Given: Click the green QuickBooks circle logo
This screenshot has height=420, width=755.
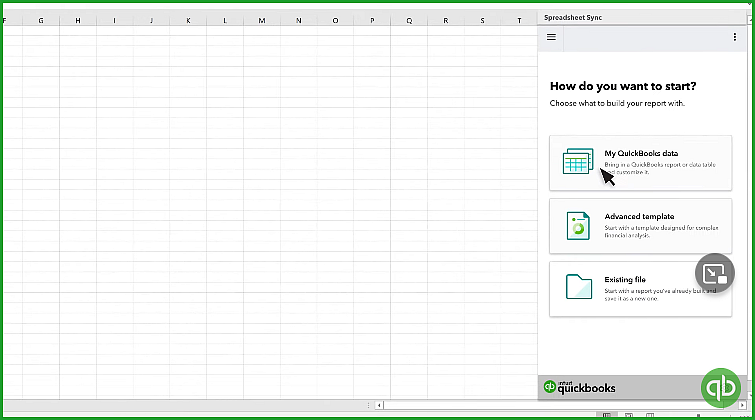Looking at the screenshot, I should point(720,388).
